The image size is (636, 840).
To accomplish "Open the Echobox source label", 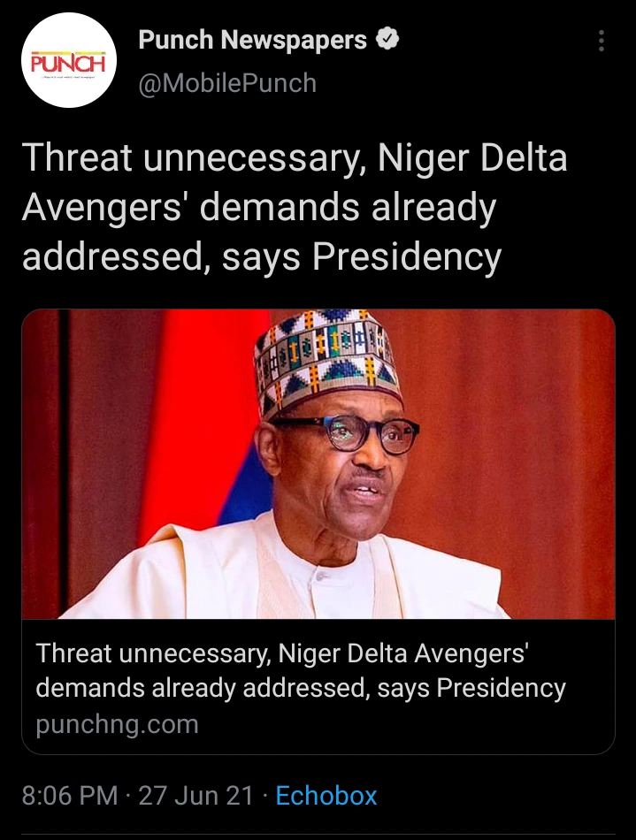I will (326, 795).
